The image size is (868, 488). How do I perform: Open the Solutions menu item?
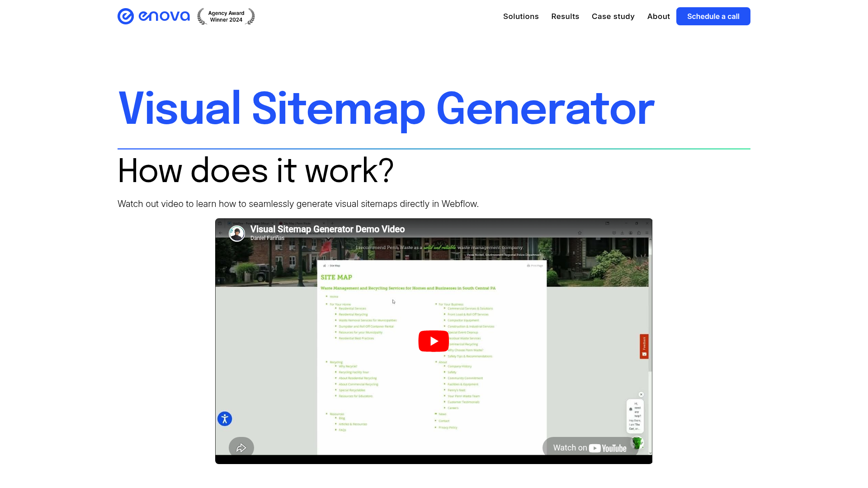[x=521, y=16]
